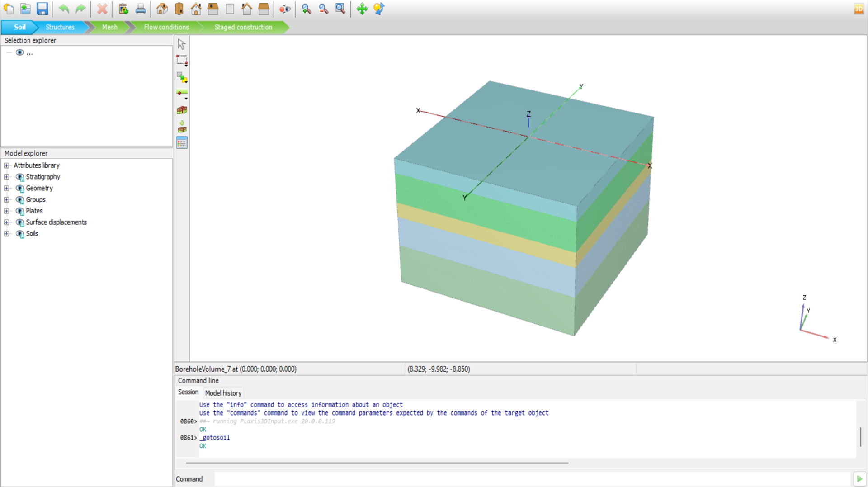Click the Import soil icon
This screenshot has width=868, height=487.
click(182, 127)
